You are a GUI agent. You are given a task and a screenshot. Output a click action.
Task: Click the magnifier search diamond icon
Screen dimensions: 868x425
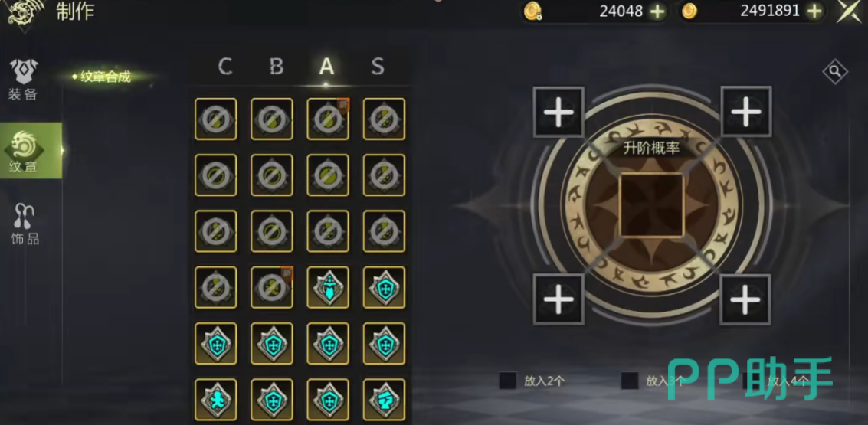835,71
